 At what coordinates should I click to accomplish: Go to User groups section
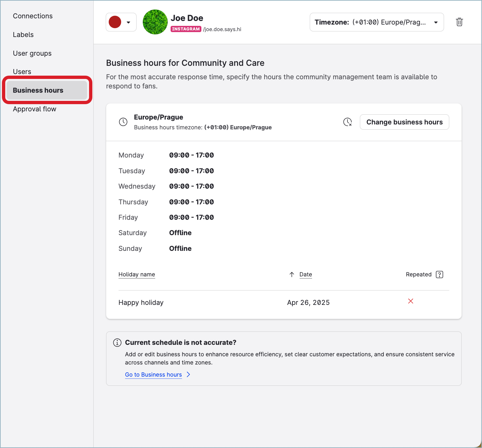[x=32, y=53]
